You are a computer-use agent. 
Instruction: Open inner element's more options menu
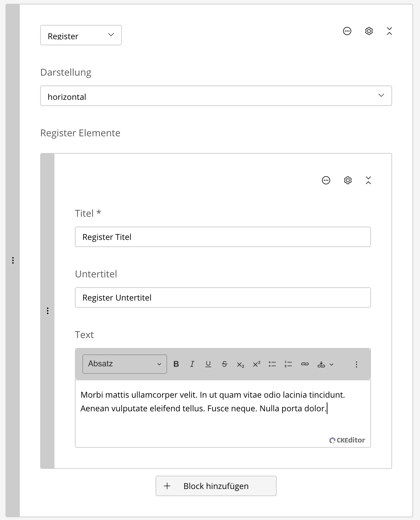326,180
